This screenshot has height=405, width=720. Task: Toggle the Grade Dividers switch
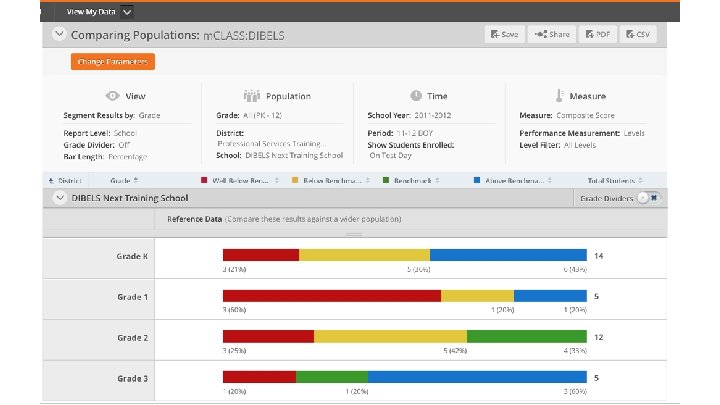649,198
